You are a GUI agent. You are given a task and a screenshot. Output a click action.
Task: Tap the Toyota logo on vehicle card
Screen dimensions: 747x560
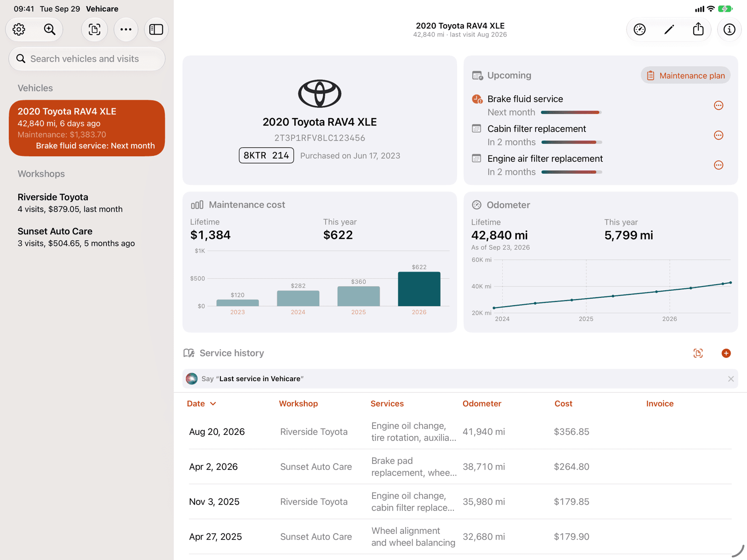click(x=320, y=93)
